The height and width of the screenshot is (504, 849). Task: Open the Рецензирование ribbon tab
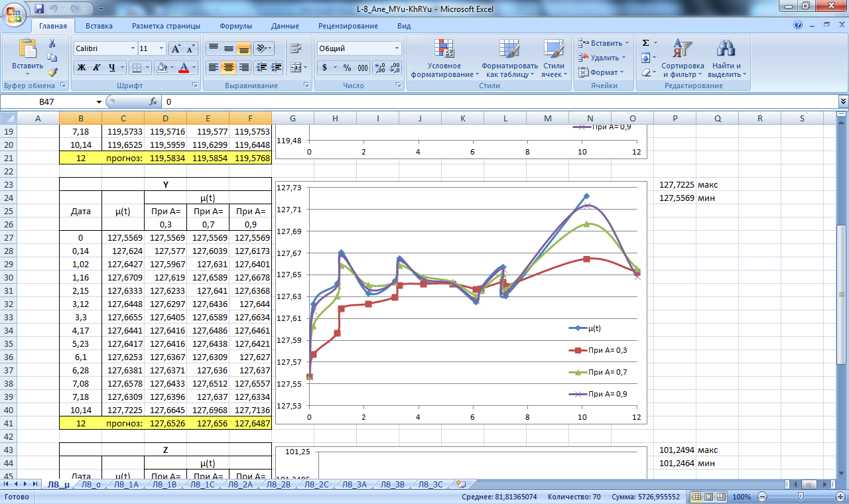click(348, 26)
